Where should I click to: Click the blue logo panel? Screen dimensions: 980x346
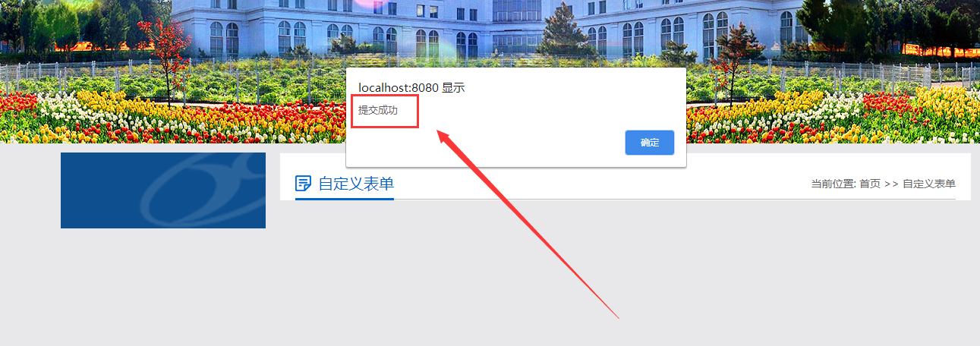(163, 190)
